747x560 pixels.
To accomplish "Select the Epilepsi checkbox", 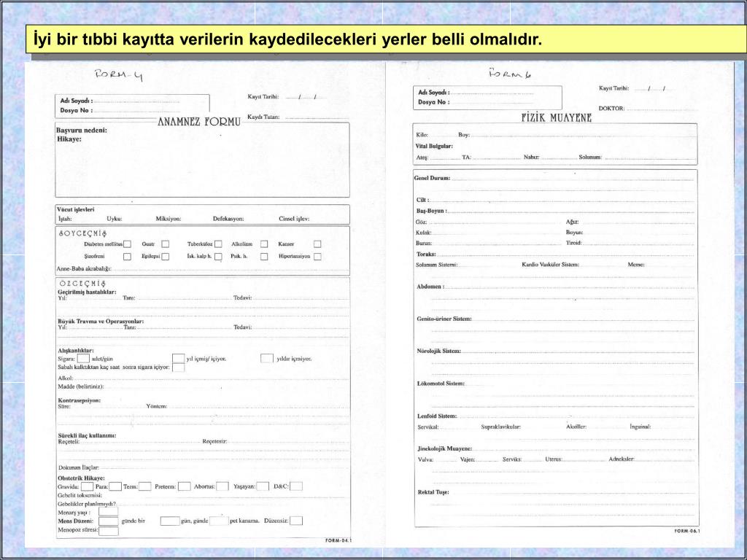I will 166,257.
